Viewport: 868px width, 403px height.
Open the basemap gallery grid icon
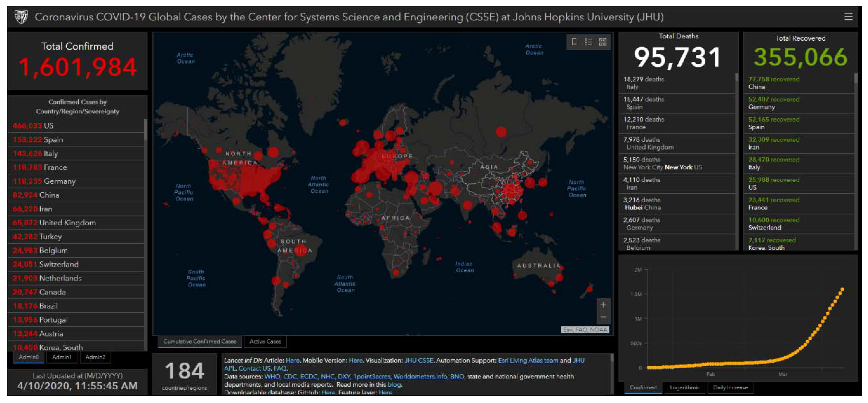point(603,42)
